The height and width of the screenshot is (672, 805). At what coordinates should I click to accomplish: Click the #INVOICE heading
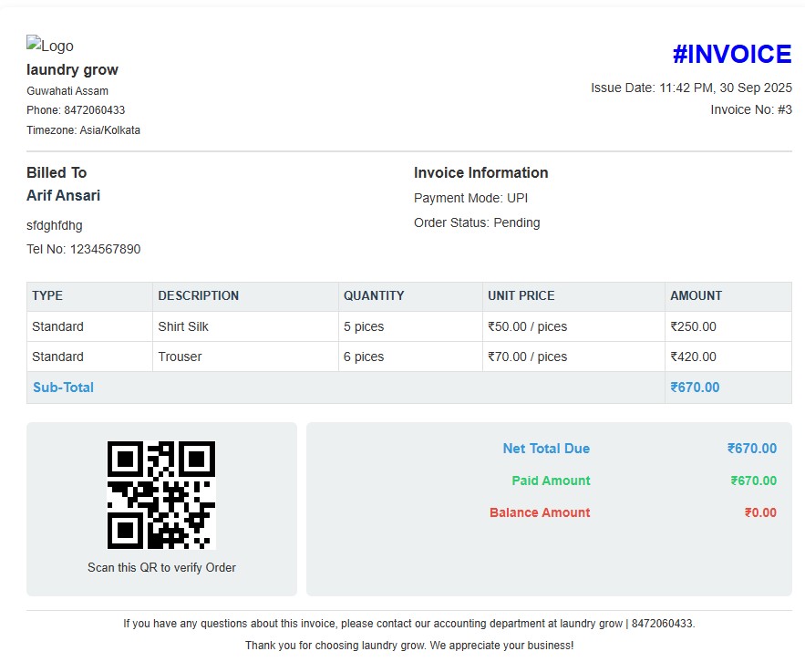(x=732, y=54)
